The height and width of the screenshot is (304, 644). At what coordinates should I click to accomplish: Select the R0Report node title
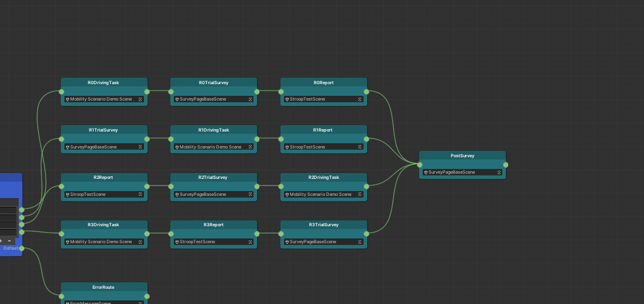[x=324, y=82]
